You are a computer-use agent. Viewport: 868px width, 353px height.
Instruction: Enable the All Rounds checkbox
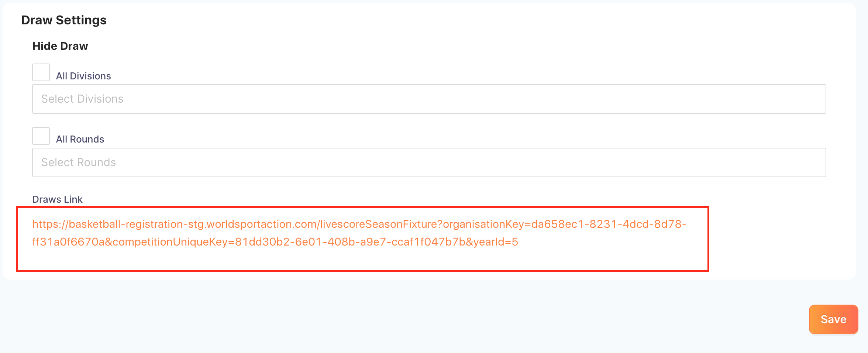pyautogui.click(x=41, y=136)
